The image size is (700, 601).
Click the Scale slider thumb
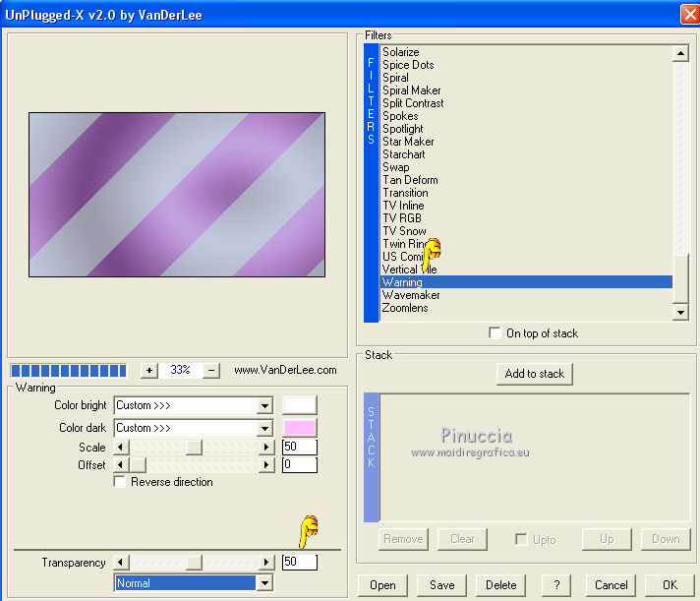(x=194, y=447)
